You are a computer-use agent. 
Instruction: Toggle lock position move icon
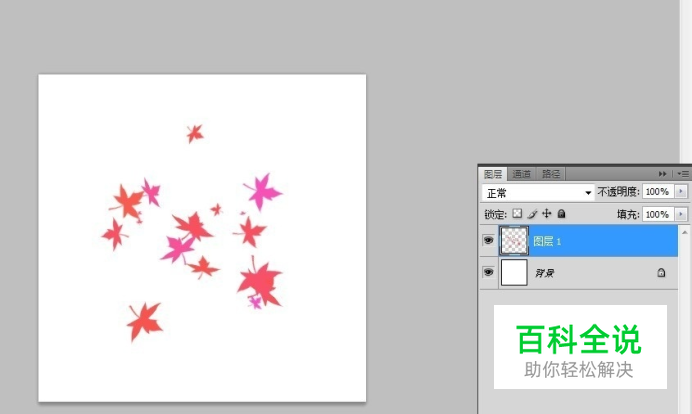547,214
